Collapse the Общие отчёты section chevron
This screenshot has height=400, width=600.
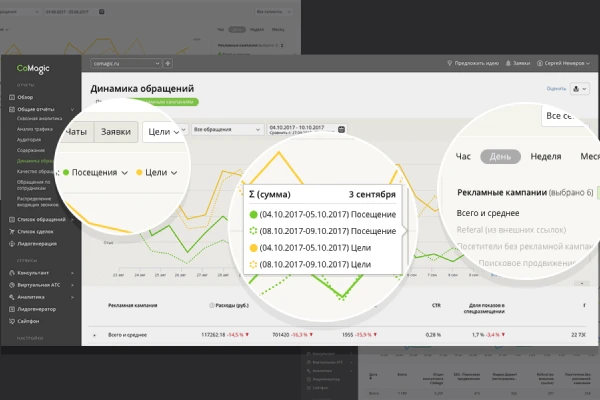72,109
